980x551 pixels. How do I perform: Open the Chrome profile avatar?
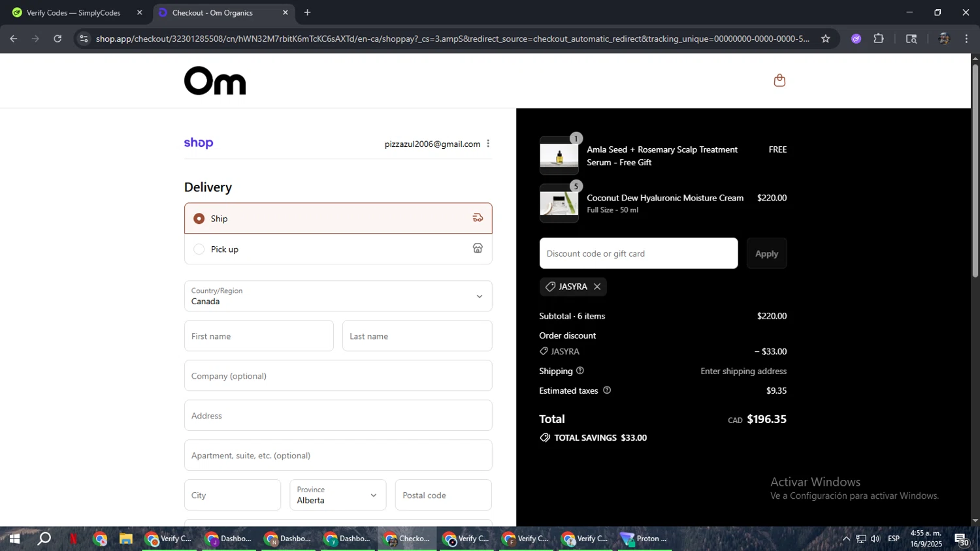click(x=943, y=39)
